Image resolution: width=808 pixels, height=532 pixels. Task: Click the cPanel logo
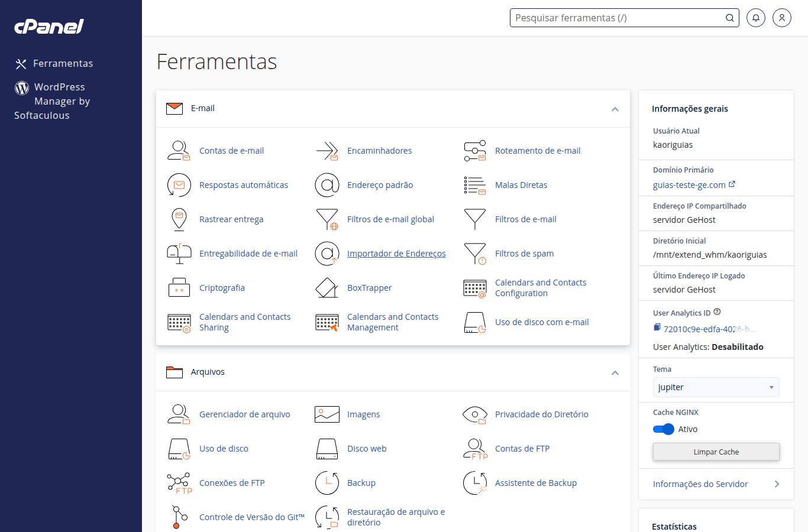click(x=49, y=27)
